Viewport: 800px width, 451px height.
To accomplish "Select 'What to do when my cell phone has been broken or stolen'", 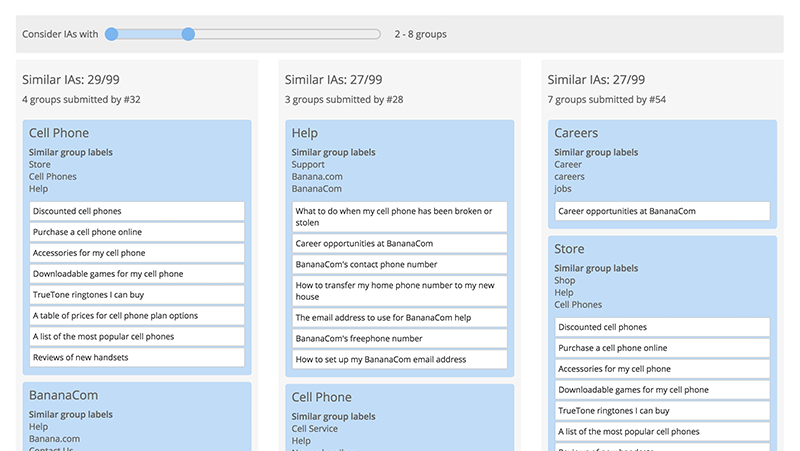I will [x=400, y=217].
